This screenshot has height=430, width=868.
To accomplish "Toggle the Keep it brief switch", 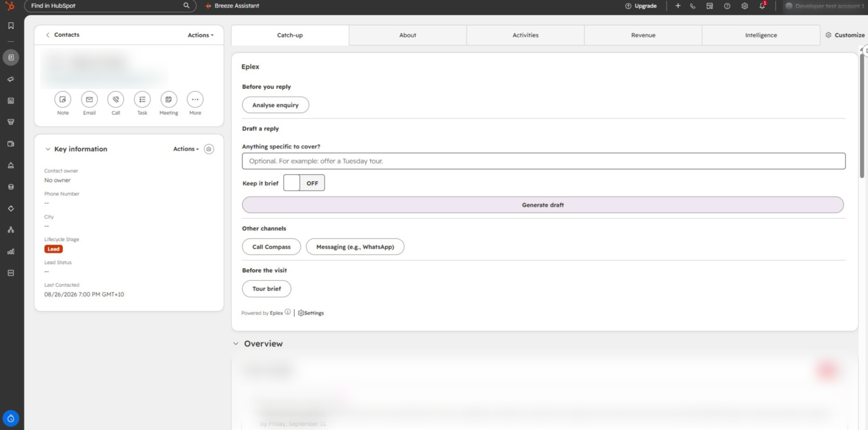I will pyautogui.click(x=304, y=183).
